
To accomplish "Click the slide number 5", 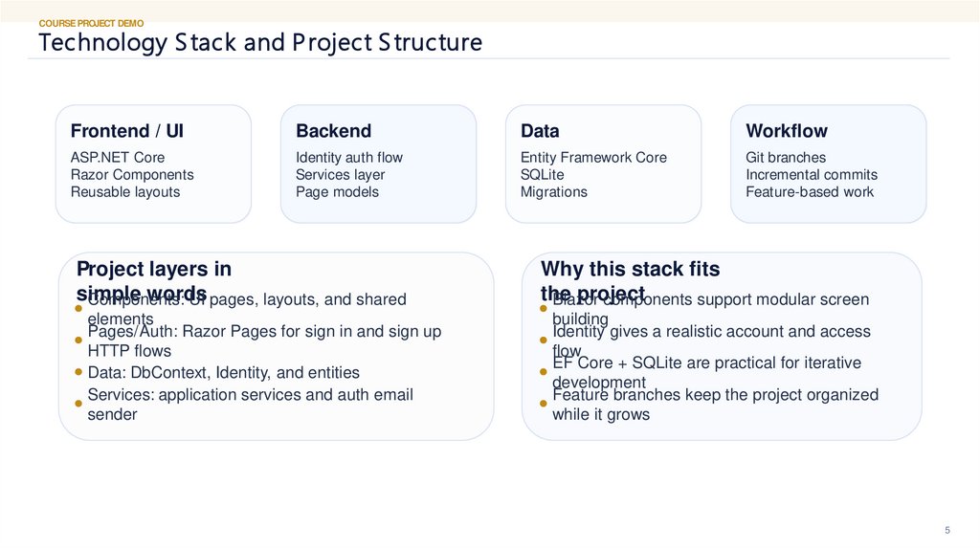I will coord(947,531).
